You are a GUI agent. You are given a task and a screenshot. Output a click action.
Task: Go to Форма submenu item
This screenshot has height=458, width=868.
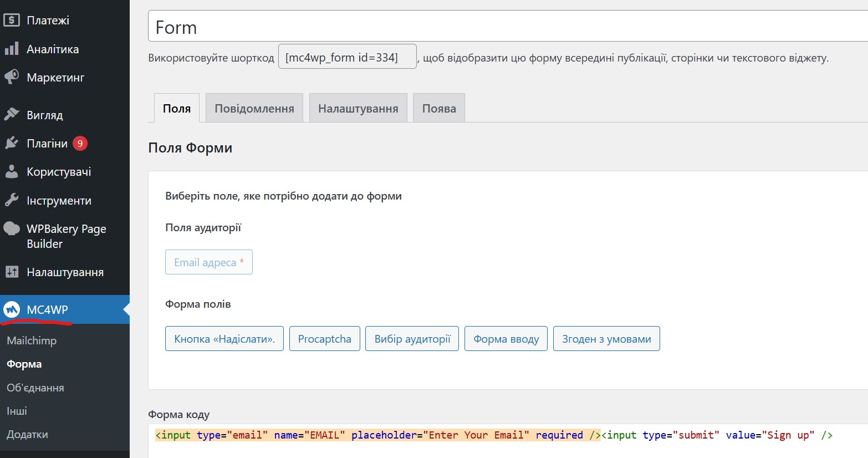pyautogui.click(x=24, y=364)
